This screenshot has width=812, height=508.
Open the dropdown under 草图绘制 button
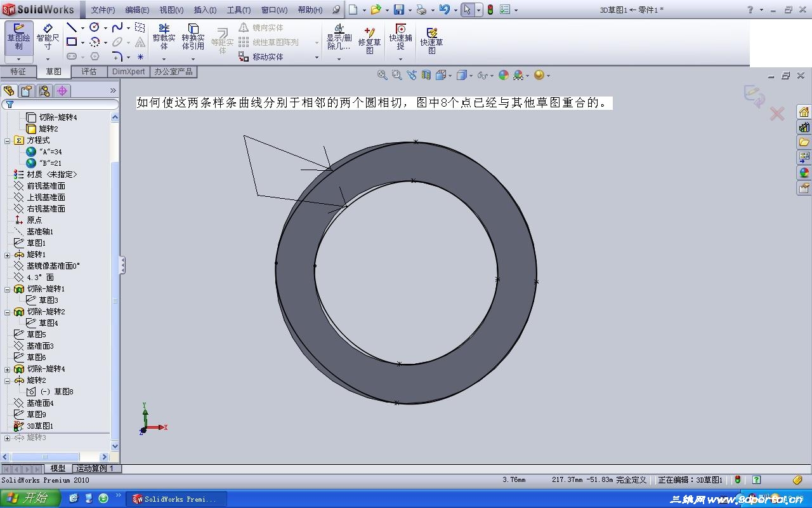[x=18, y=59]
